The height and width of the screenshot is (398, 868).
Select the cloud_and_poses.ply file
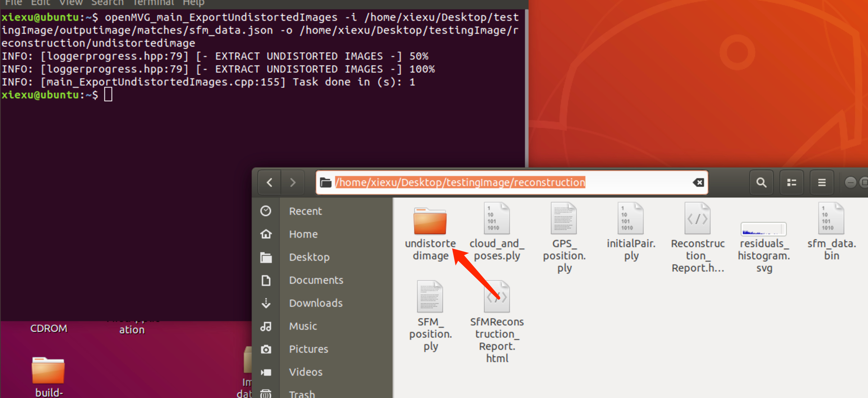(x=497, y=219)
